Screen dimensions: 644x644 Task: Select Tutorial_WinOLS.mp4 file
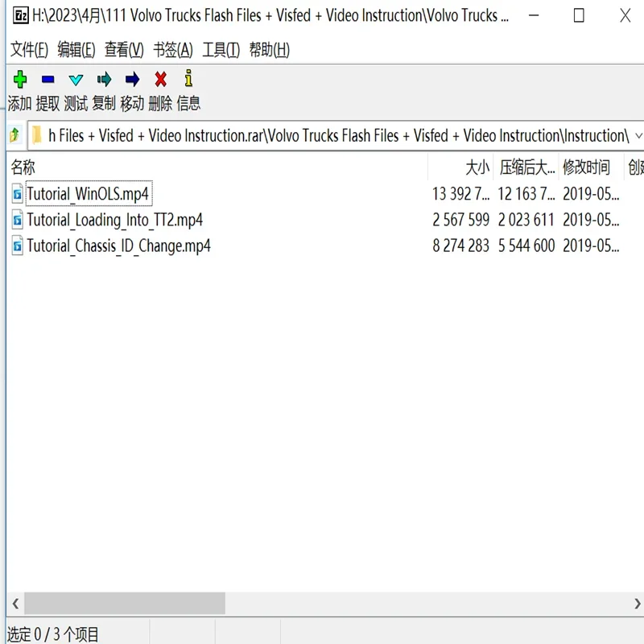coord(88,193)
